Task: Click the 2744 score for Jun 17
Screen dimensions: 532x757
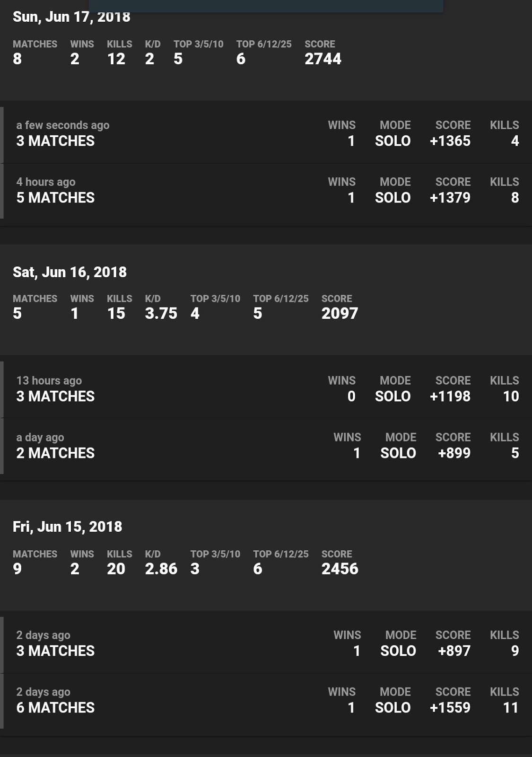Action: tap(323, 59)
